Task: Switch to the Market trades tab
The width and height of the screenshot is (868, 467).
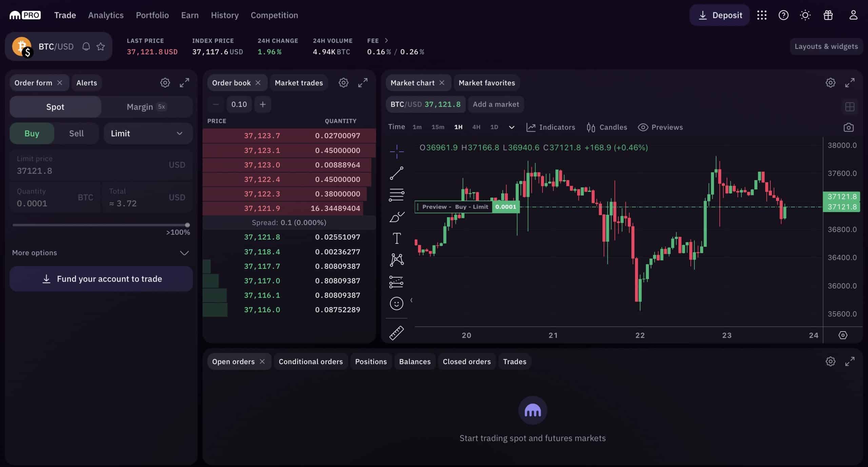Action: (298, 82)
